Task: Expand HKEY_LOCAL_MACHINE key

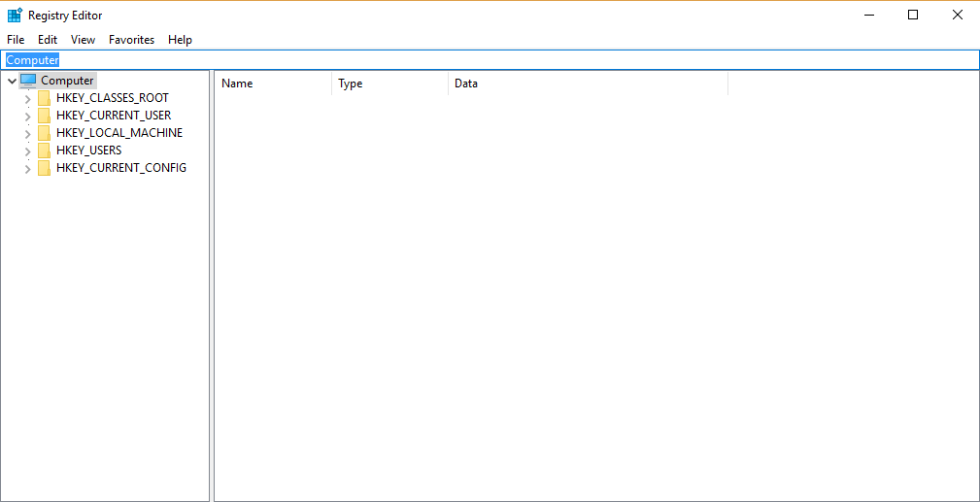Action: pyautogui.click(x=27, y=134)
